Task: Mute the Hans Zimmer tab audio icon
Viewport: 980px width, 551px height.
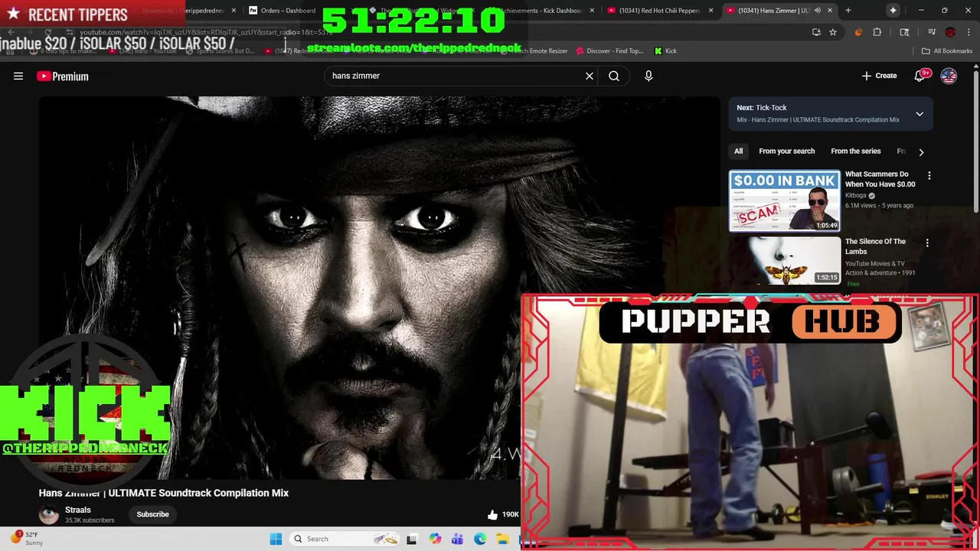Action: pyautogui.click(x=818, y=11)
